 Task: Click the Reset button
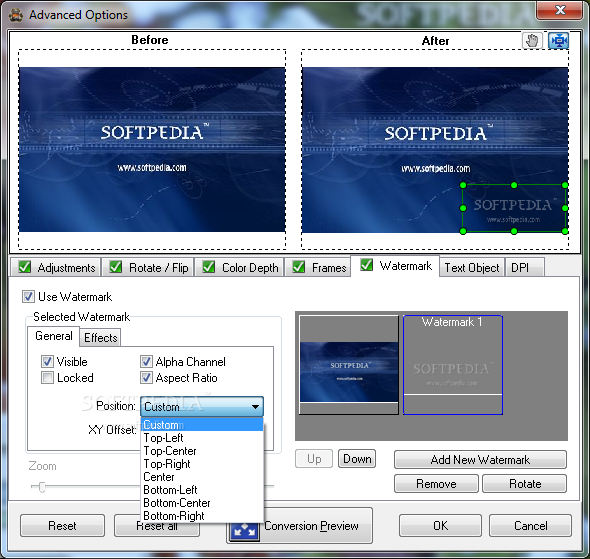[62, 526]
